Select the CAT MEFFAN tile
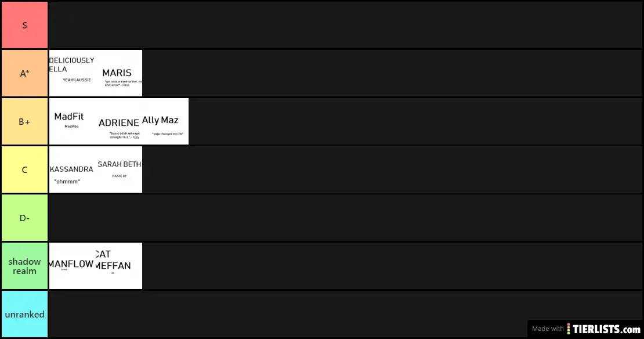 (119, 266)
